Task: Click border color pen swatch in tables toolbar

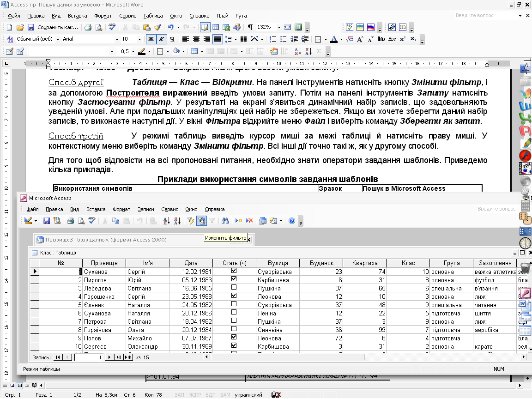Action: click(142, 52)
